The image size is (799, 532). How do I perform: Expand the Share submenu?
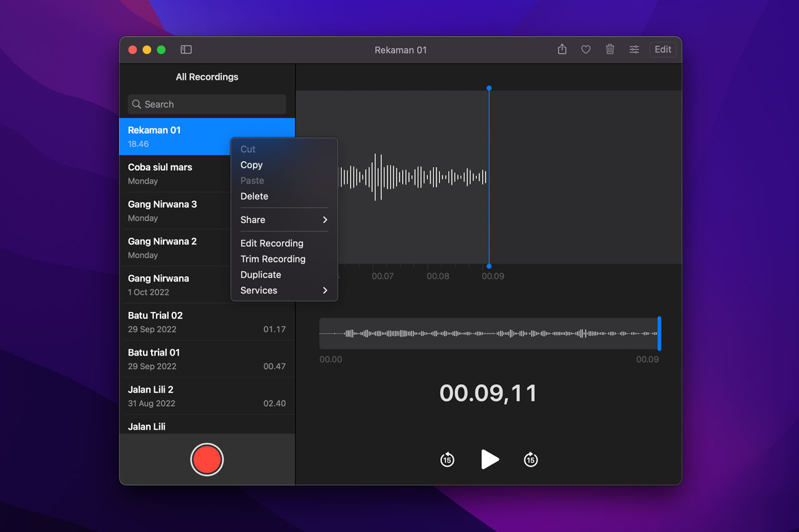[x=284, y=220]
